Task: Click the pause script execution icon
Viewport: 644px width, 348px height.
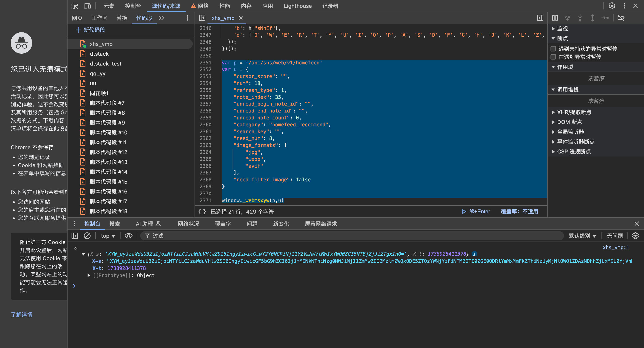Action: pos(555,18)
